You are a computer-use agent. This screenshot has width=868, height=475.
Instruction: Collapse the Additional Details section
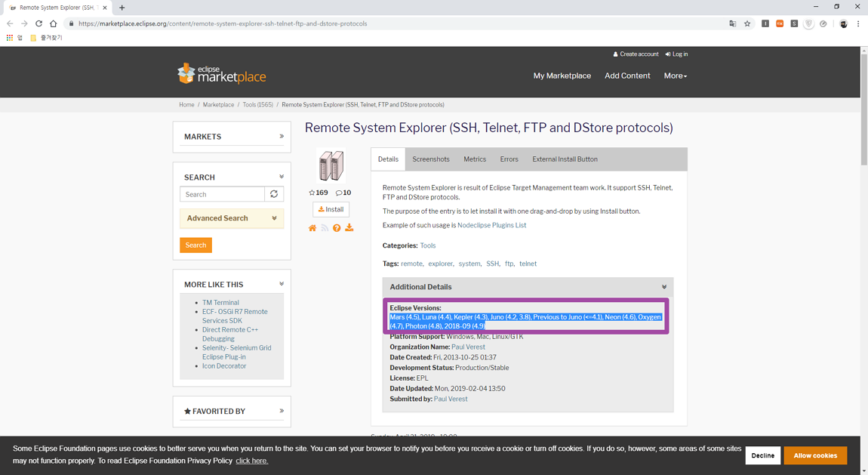[x=663, y=287]
